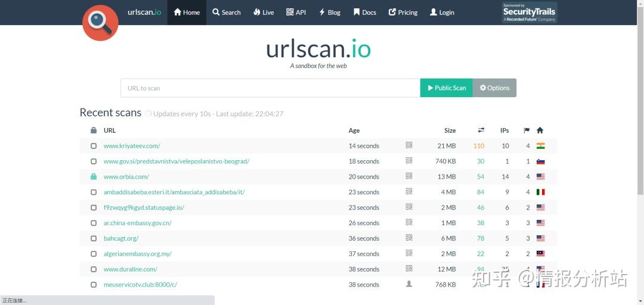Click QR icon in f9zwqyg9kgyd.statuspage.io row

tap(408, 207)
